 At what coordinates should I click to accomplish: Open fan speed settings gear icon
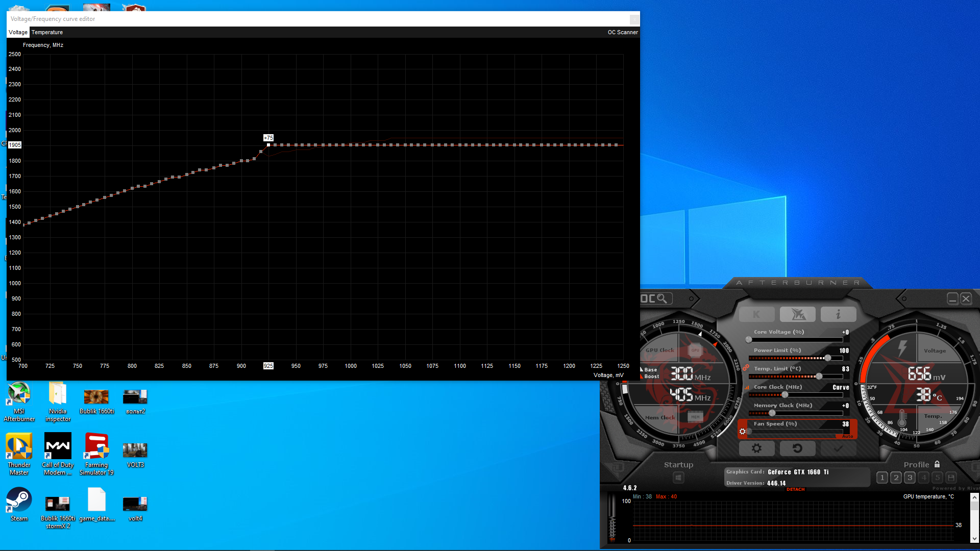click(x=743, y=432)
